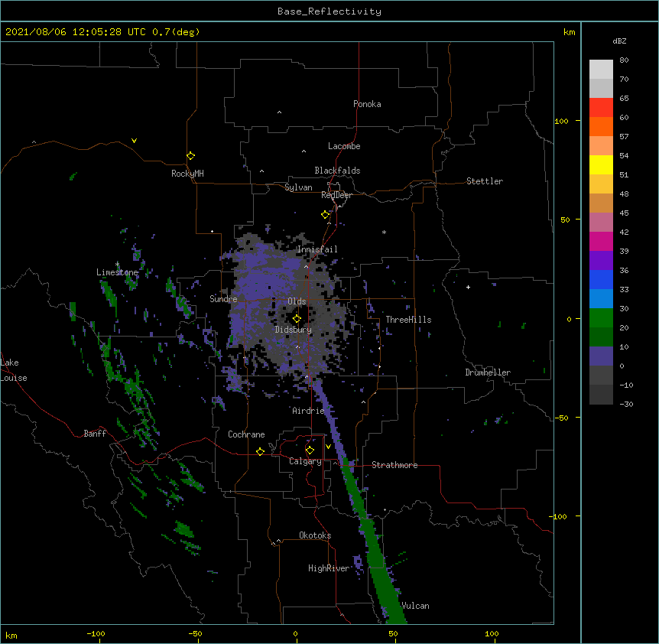Viewport: 659px width, 644px height.
Task: Pick the blue 33-36 dBZ legend swatch
Action: (601, 279)
